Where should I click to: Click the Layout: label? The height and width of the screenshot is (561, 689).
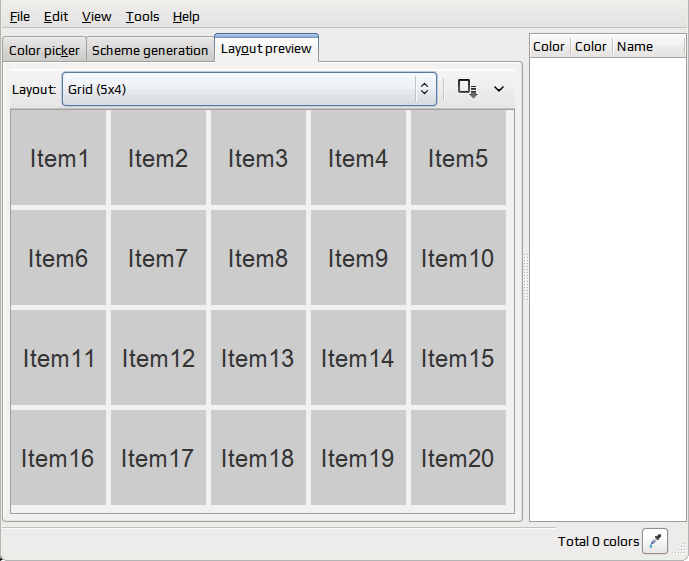pyautogui.click(x=34, y=90)
